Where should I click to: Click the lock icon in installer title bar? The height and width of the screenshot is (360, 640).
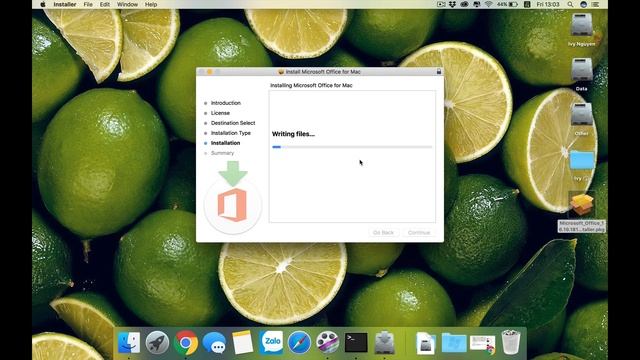439,71
